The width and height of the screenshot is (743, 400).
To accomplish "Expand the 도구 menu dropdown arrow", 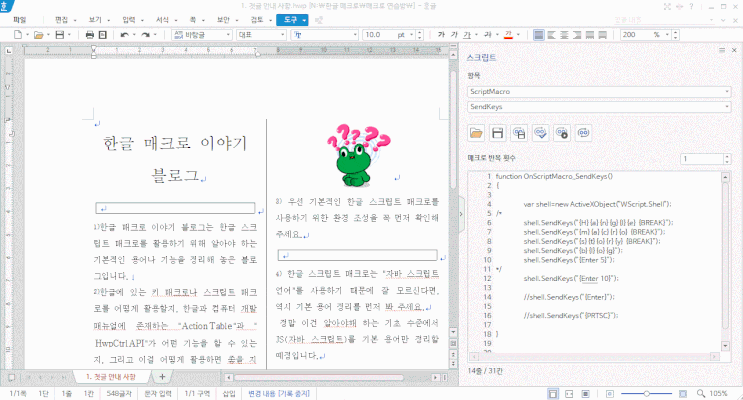I will point(304,20).
